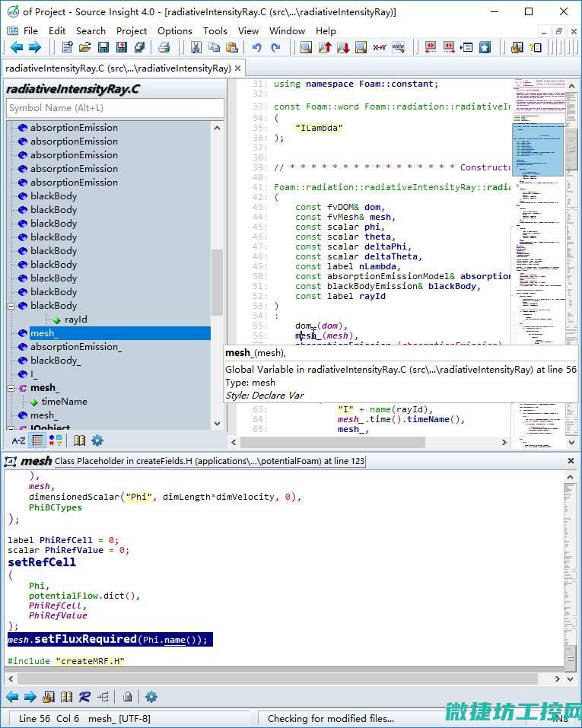Select the absorptionEmission_ symbol
The height and width of the screenshot is (728, 582).
coord(76,347)
